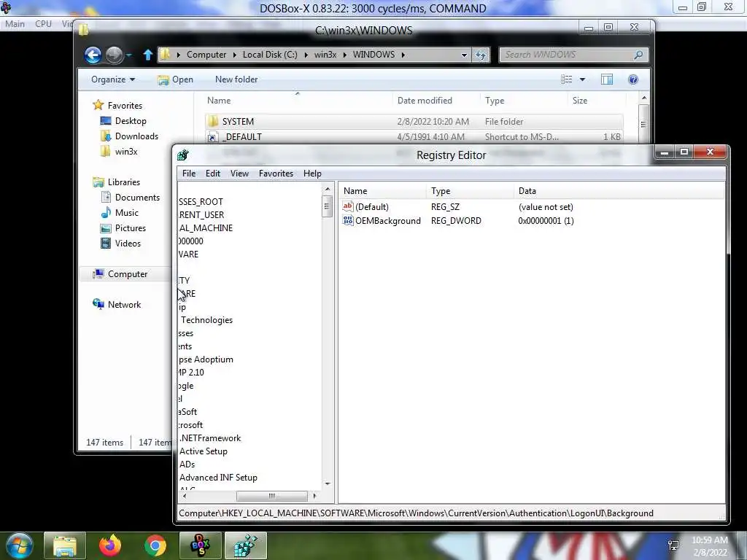The width and height of the screenshot is (747, 560).
Task: Sort by the Date modified column header
Action: tap(425, 101)
